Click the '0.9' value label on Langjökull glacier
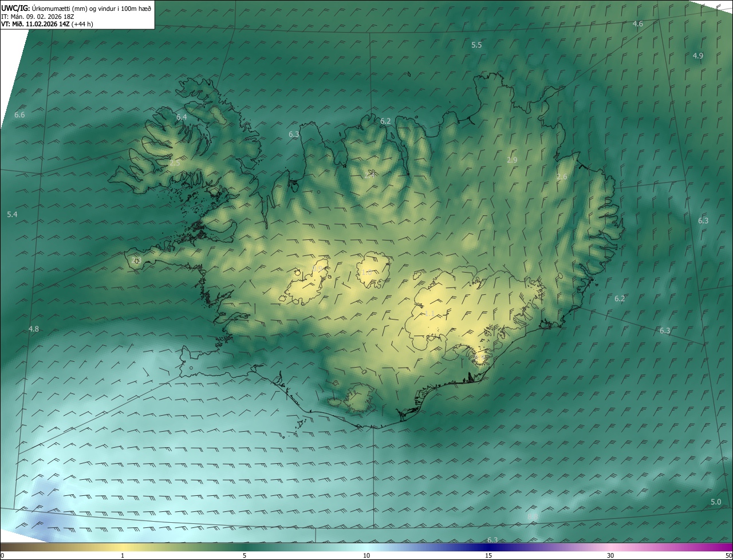The height and width of the screenshot is (560, 733). click(317, 268)
